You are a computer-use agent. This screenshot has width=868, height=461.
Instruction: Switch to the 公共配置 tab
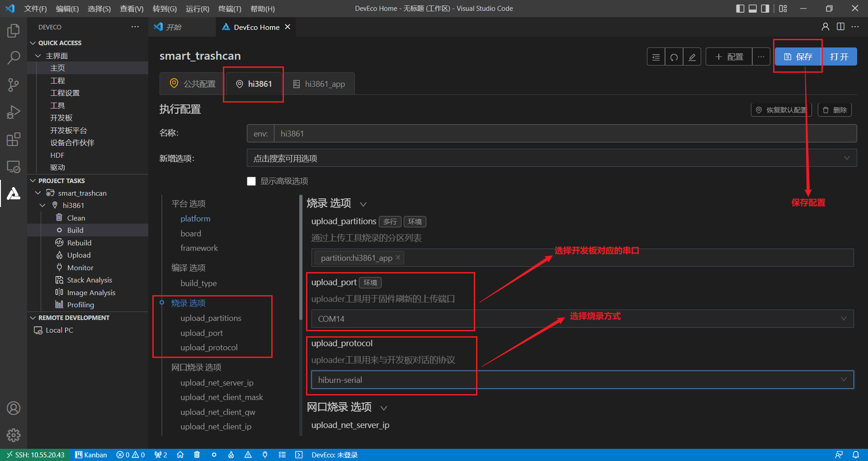[193, 84]
